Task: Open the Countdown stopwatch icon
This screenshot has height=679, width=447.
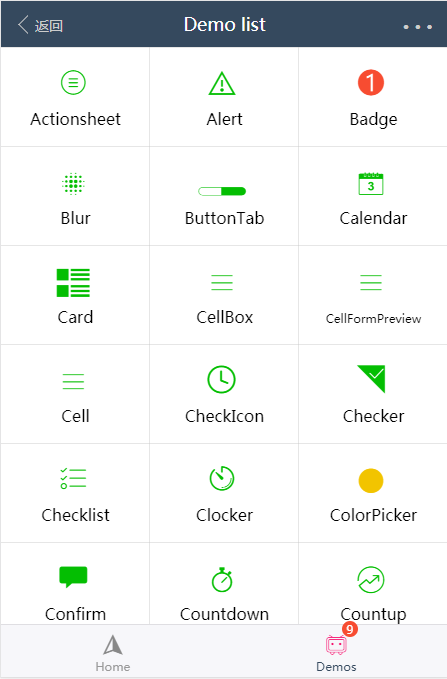Action: [222, 580]
